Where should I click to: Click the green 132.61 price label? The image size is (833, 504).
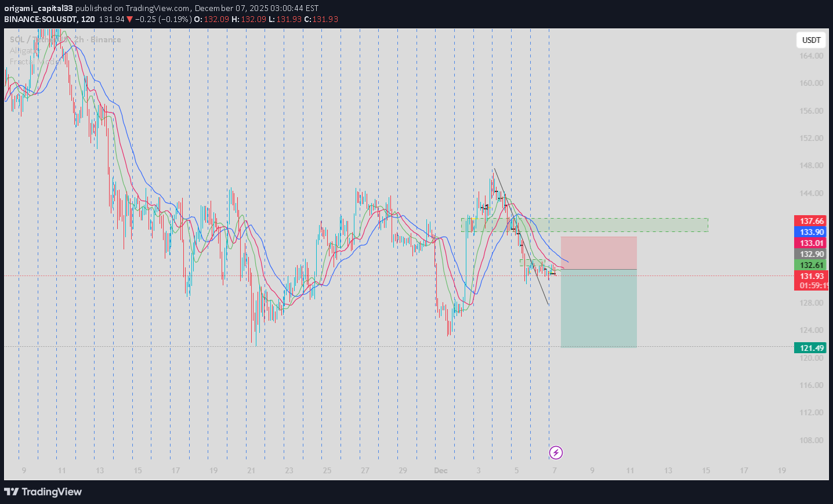[x=811, y=265]
